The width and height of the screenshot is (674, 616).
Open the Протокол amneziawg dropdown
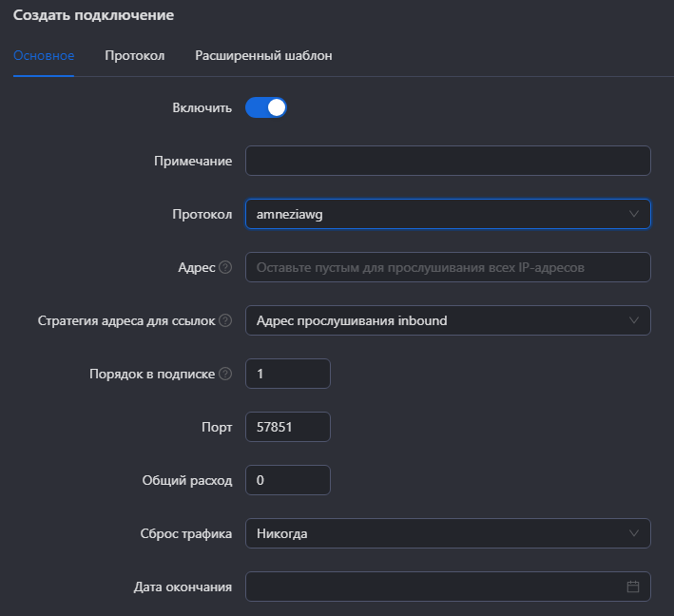click(x=448, y=214)
